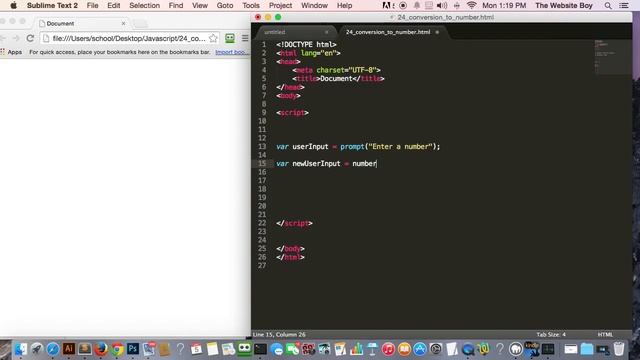This screenshot has width=640, height=360.
Task: Change HTML syntax in status bar
Action: click(x=605, y=334)
